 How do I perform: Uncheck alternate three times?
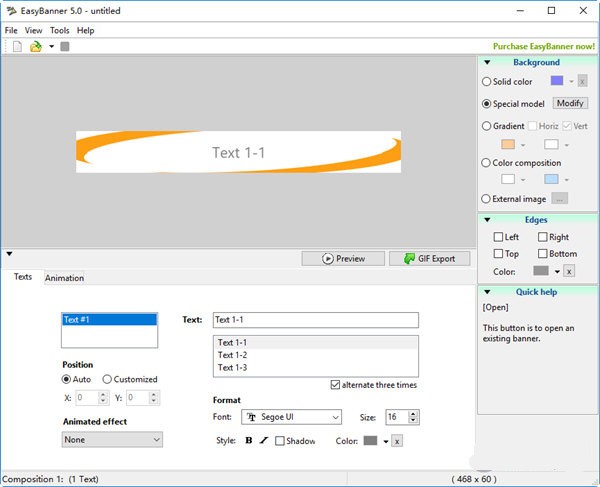click(x=335, y=385)
